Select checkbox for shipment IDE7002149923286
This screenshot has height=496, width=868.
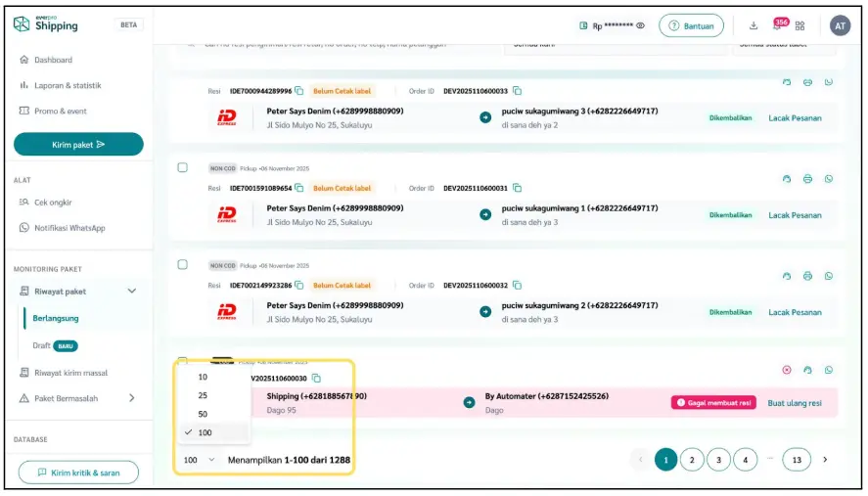[x=182, y=264]
